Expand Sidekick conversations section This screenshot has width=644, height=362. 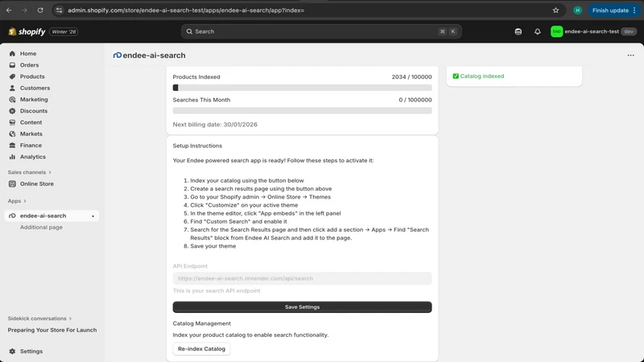(x=39, y=319)
